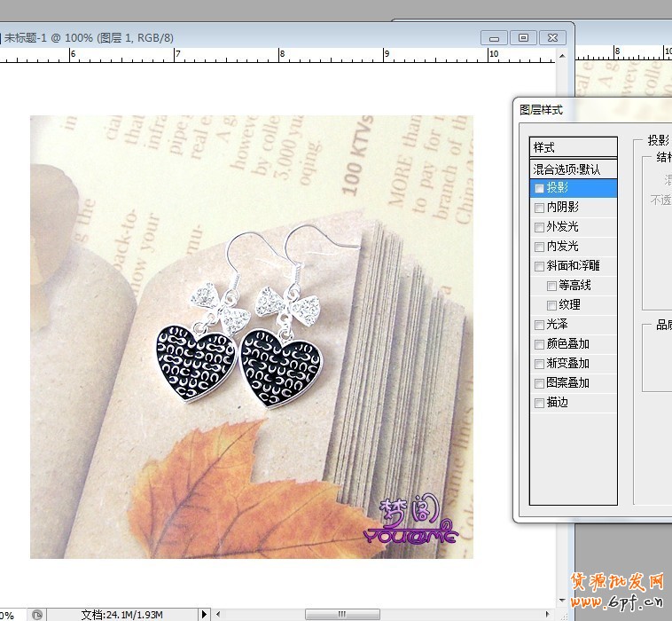Enable the 投影 drop shadow checkbox
The width and height of the screenshot is (672, 621).
(539, 188)
